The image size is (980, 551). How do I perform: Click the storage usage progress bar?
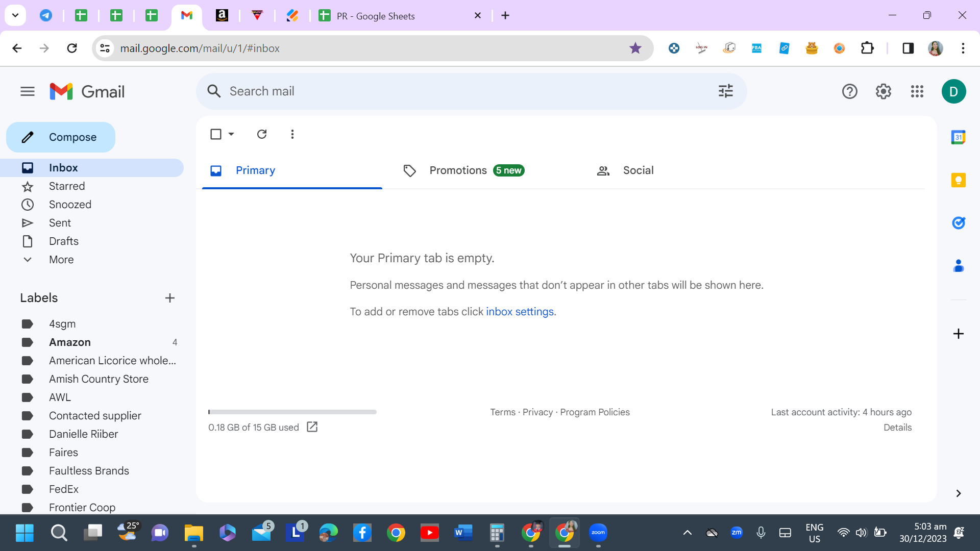[292, 412]
